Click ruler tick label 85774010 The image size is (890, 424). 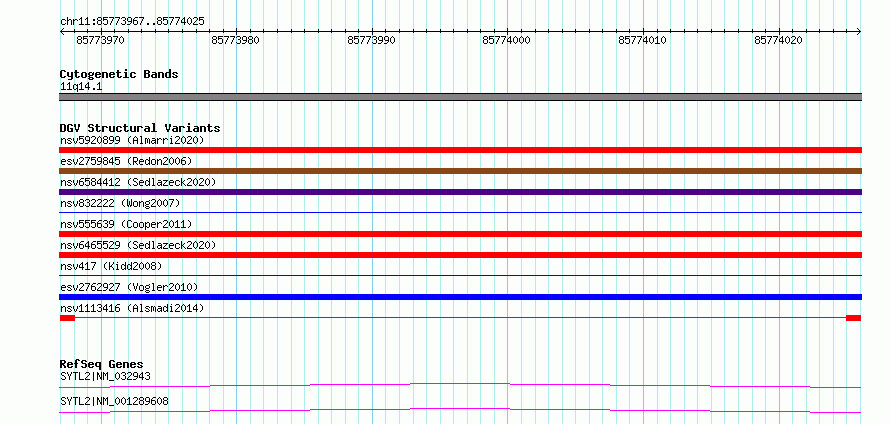[x=643, y=40]
